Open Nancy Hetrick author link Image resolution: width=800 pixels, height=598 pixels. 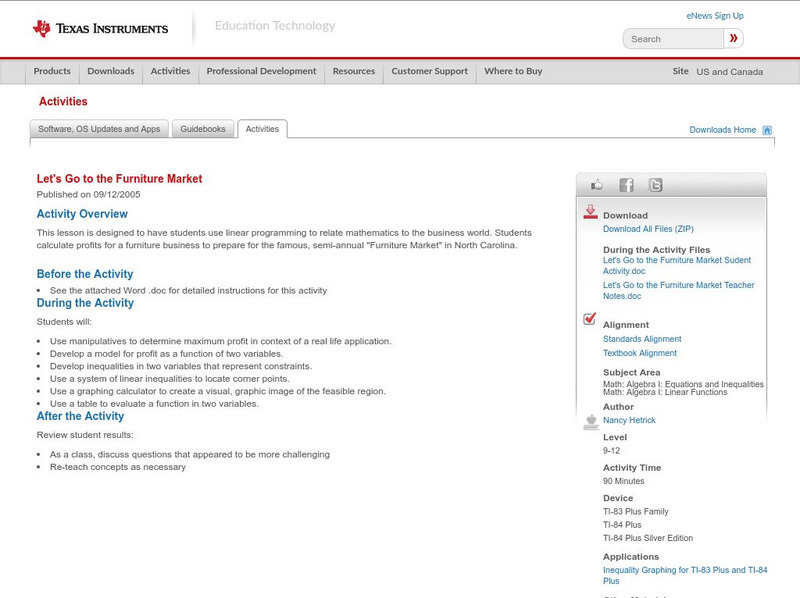tap(629, 420)
